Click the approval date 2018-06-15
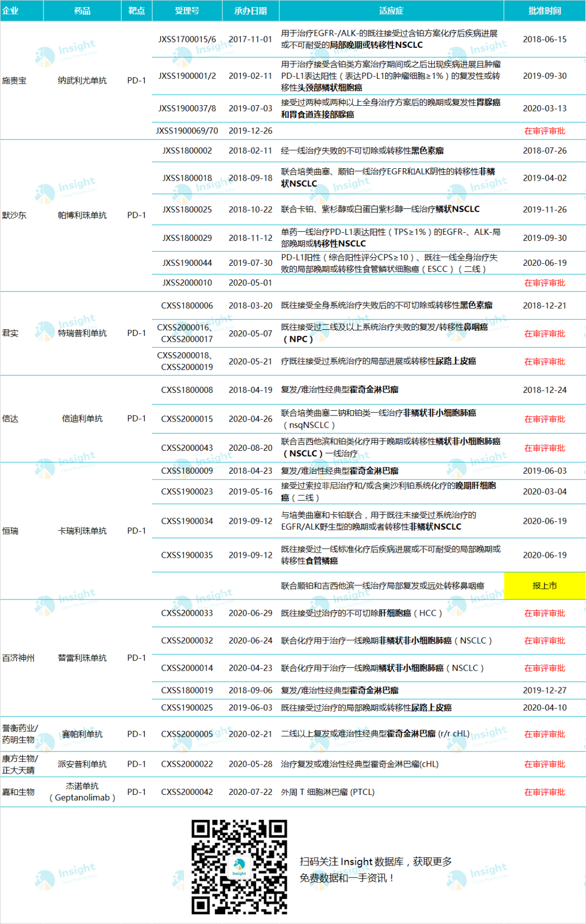The width and height of the screenshot is (586, 924). pos(545,39)
